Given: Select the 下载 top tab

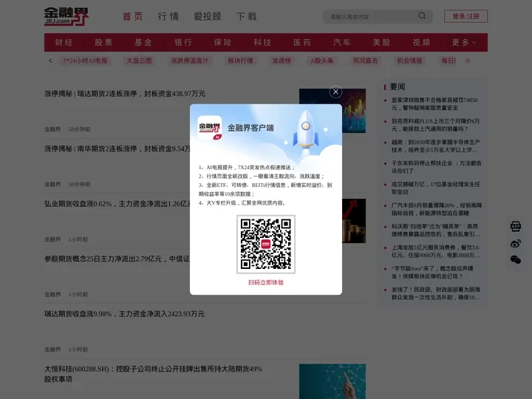Looking at the screenshot, I should (x=247, y=16).
